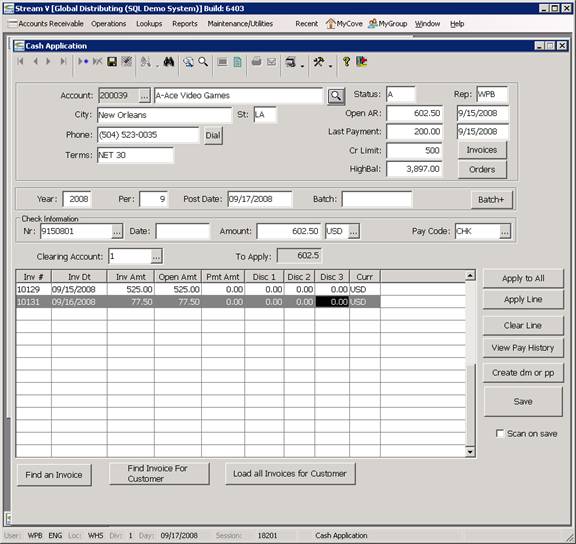Open the Accounts Receivable menu
576x544 pixels.
[51, 24]
